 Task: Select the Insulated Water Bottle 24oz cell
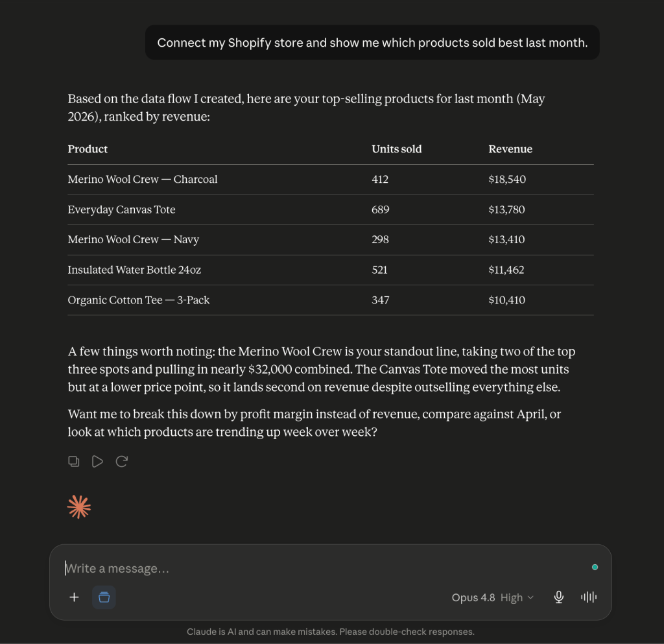click(134, 270)
